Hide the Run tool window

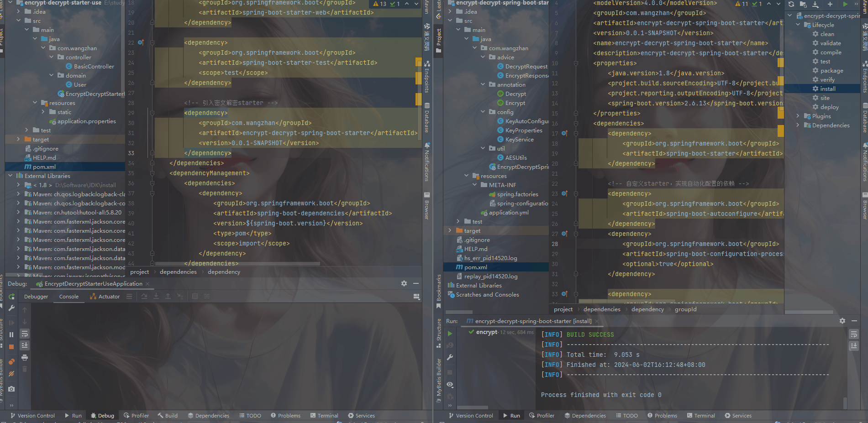point(854,321)
